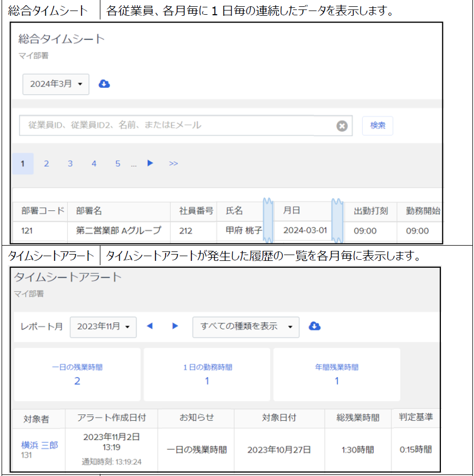Screen dimensions: 474x476
Task: Select page 2 in pagination
Action: point(46,164)
